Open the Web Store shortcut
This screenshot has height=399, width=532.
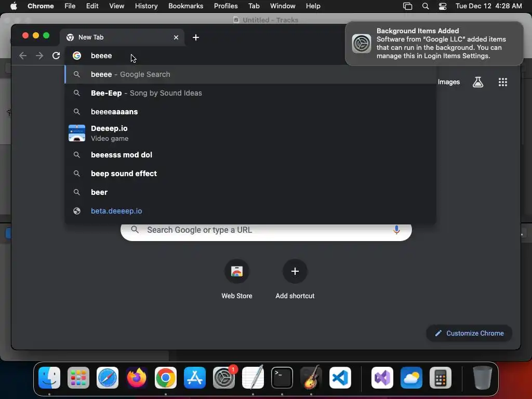click(x=237, y=279)
